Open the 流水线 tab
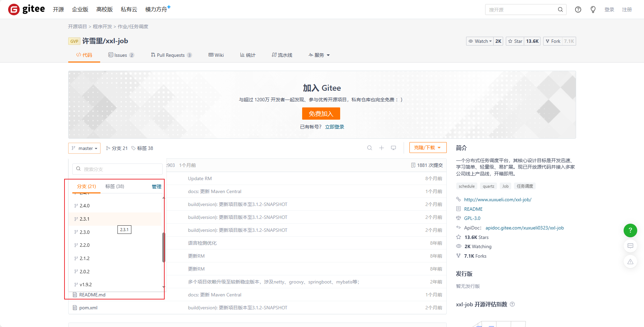644x327 pixels. click(x=282, y=55)
